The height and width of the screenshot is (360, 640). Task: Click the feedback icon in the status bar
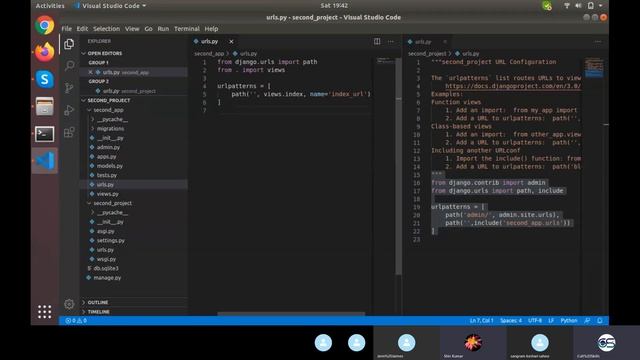coord(587,320)
